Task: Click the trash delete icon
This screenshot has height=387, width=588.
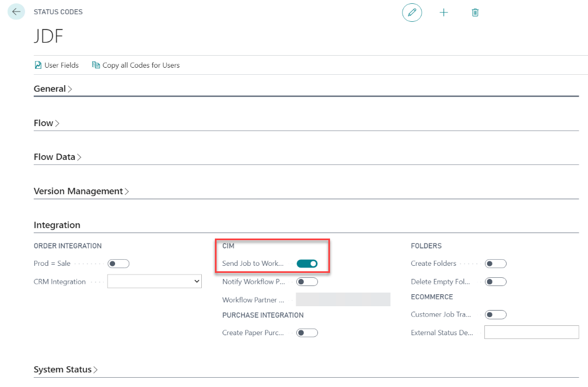Action: (475, 12)
